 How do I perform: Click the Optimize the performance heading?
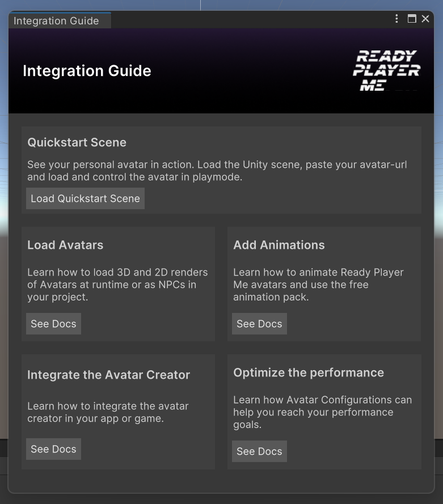point(309,372)
